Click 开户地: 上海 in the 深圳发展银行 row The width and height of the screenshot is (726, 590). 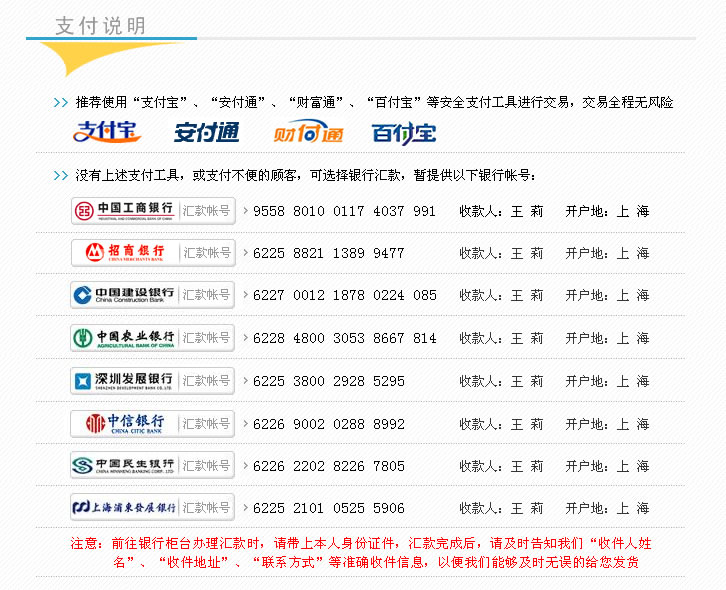point(607,382)
